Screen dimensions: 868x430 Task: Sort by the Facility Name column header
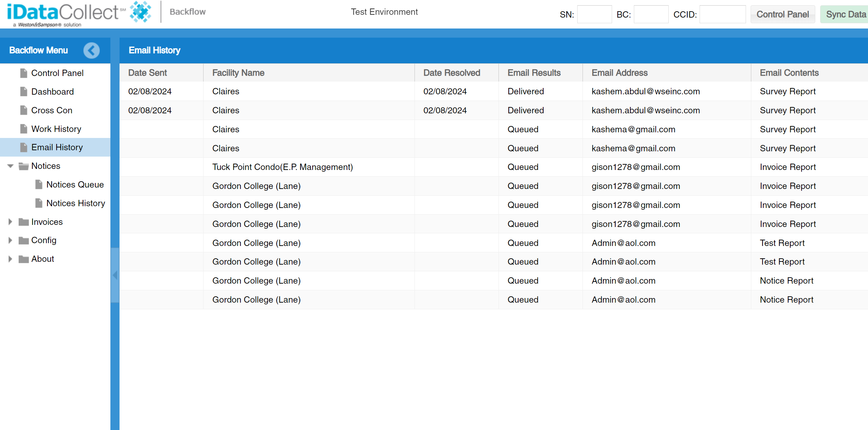(309, 73)
